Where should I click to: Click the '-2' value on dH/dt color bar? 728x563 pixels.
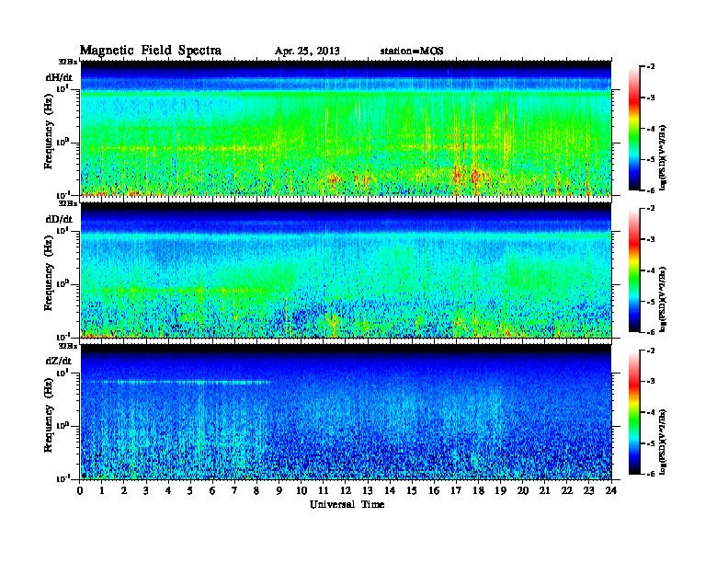point(651,67)
